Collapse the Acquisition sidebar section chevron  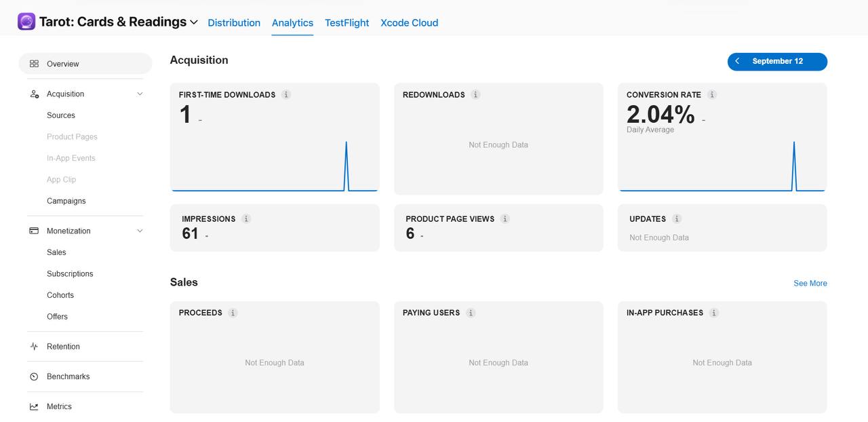click(x=140, y=94)
